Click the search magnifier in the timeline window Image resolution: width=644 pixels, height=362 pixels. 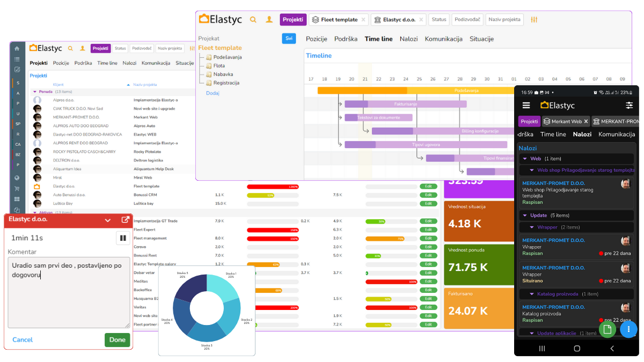(253, 19)
